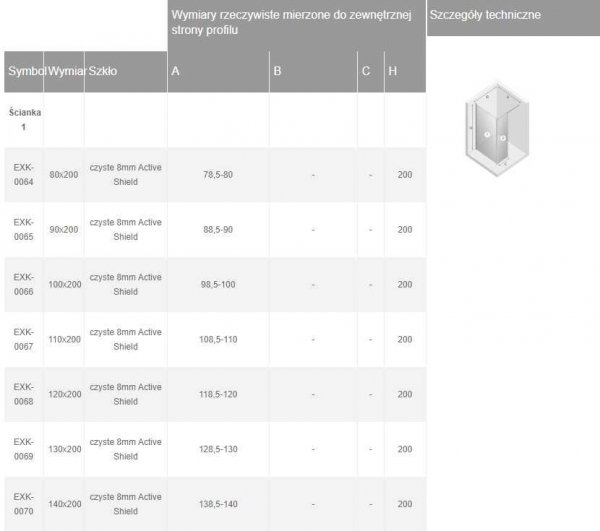
Task: Click the Symbol column header
Action: pos(24,72)
